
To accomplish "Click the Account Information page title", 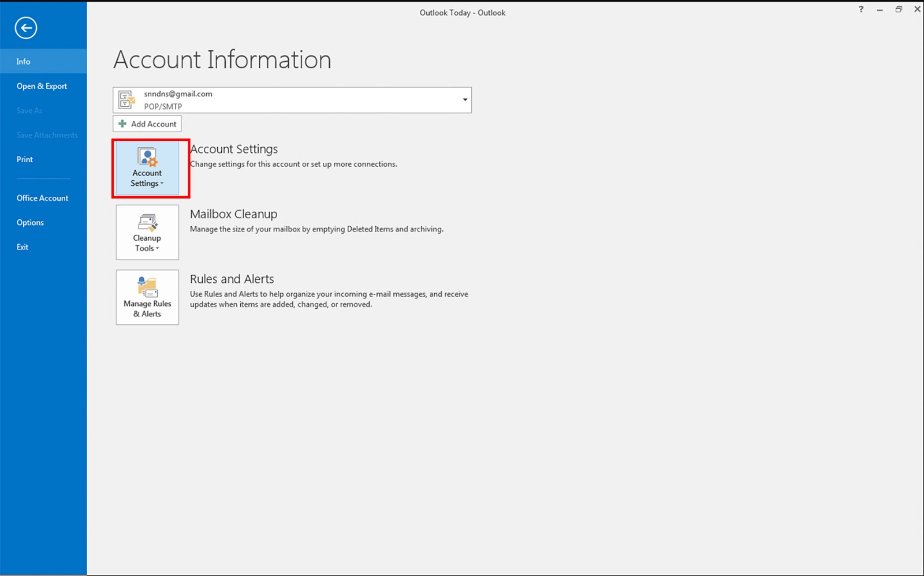I will click(x=222, y=60).
